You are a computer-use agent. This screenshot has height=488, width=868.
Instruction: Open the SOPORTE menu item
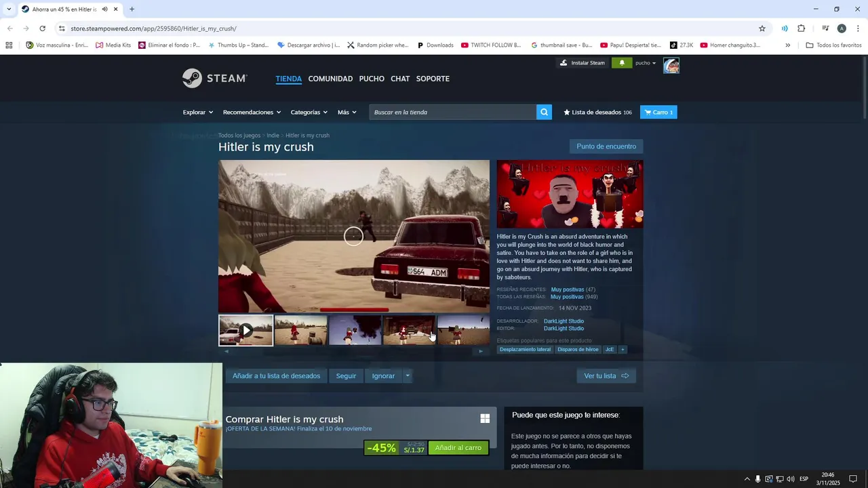[433, 79]
